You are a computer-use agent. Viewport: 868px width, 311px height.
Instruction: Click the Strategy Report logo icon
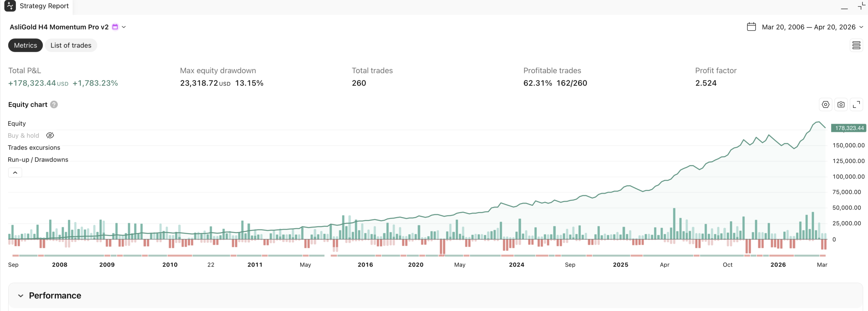point(10,6)
